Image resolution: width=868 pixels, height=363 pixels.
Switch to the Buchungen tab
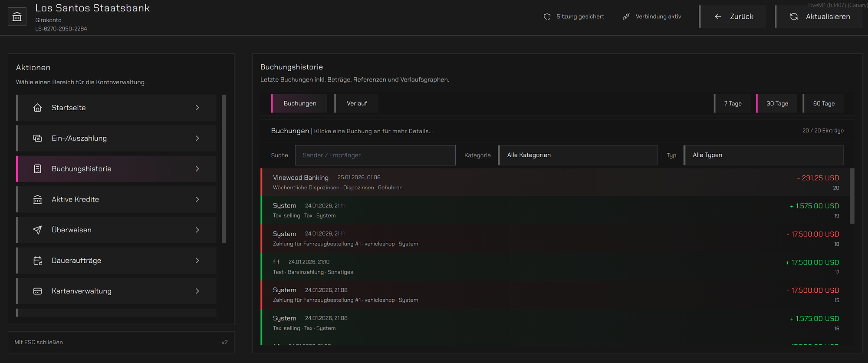[299, 103]
